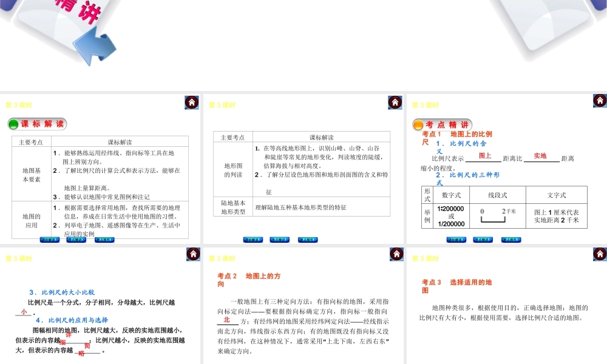
Task: Click the 线段式 column header
Action: pos(498,195)
